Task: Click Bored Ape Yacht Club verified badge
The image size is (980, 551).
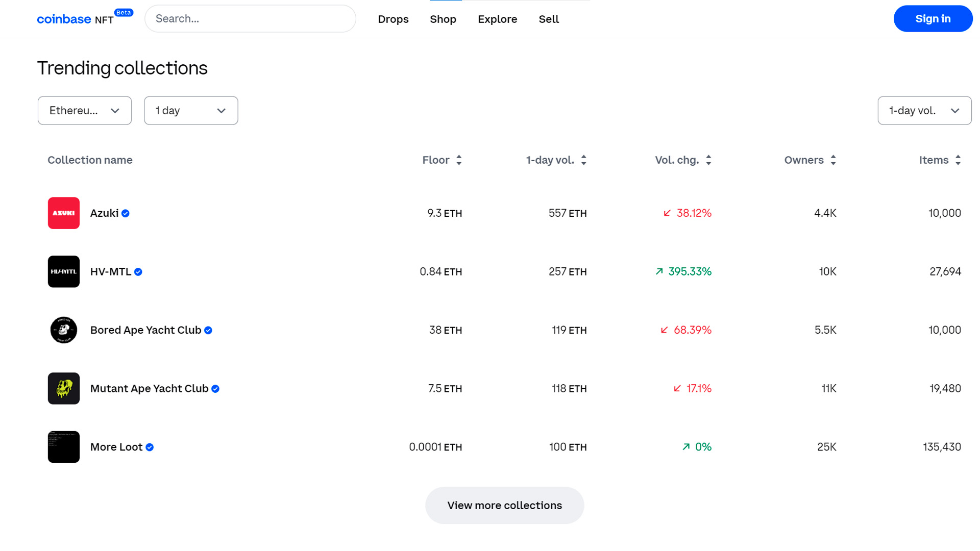Action: [208, 330]
